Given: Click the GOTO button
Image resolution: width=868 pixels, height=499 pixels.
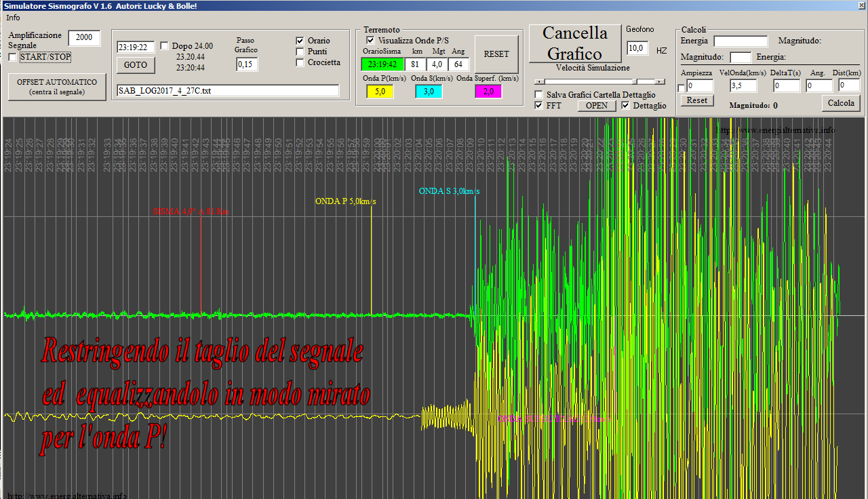Looking at the screenshot, I should 136,65.
